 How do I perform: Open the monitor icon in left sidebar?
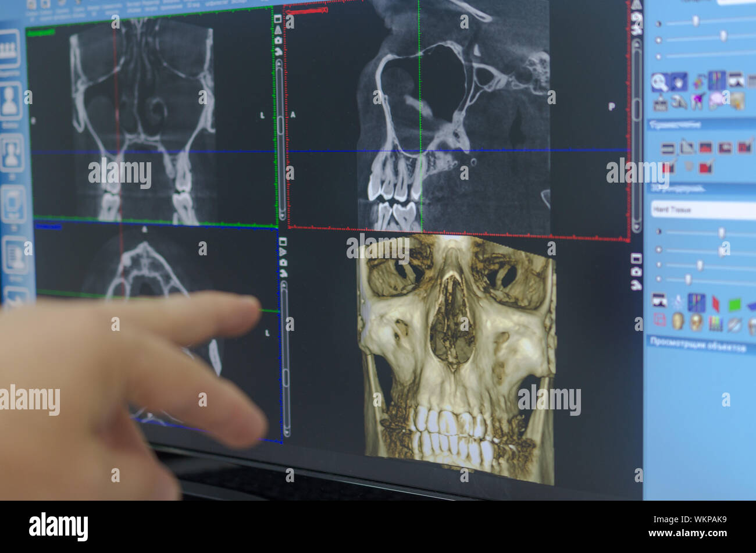click(x=13, y=204)
